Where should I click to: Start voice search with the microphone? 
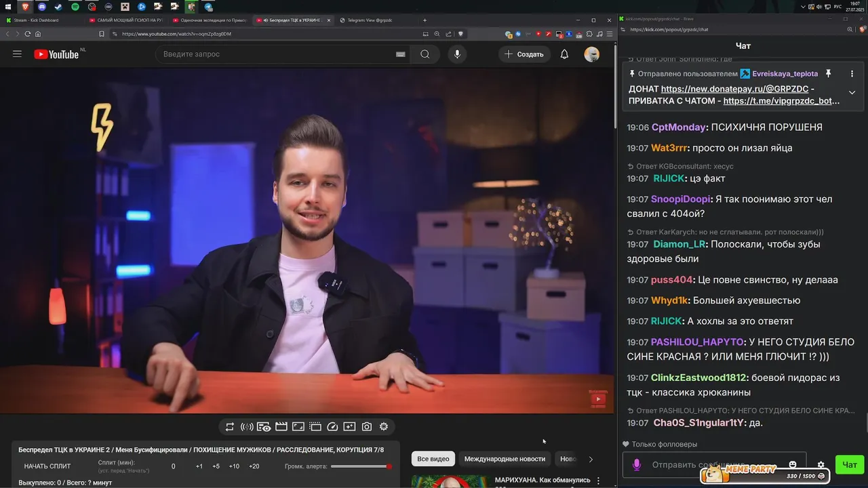[457, 54]
